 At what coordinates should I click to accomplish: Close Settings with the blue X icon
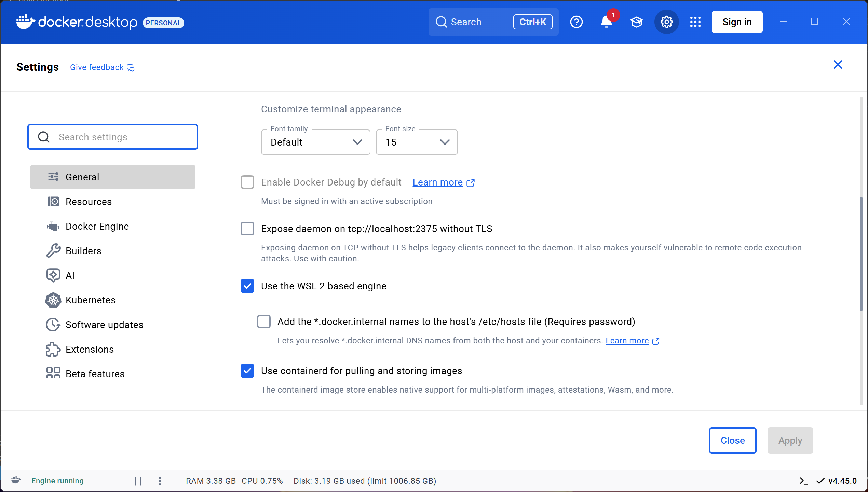[838, 65]
